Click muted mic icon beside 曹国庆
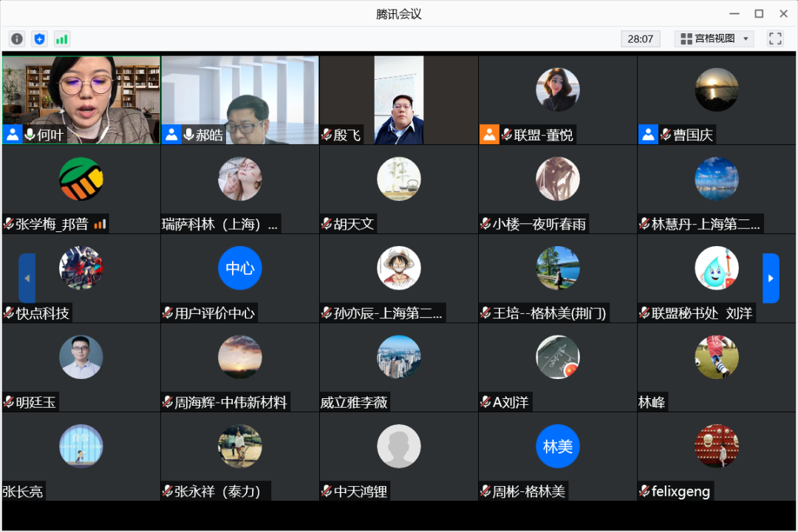 (665, 135)
